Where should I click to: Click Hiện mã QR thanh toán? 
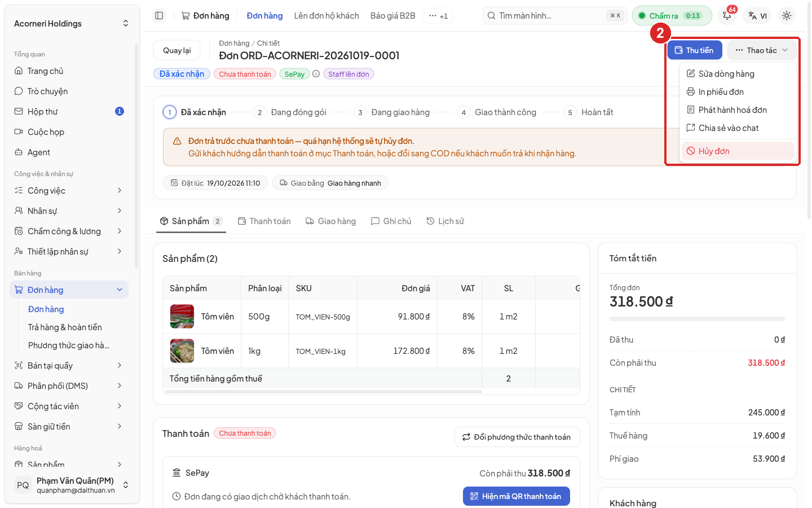click(517, 496)
